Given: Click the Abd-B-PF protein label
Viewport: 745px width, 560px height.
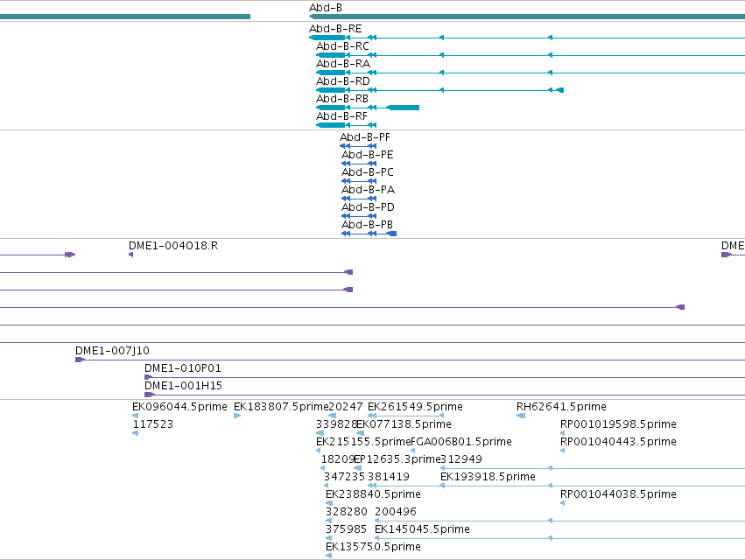Looking at the screenshot, I should (x=365, y=137).
